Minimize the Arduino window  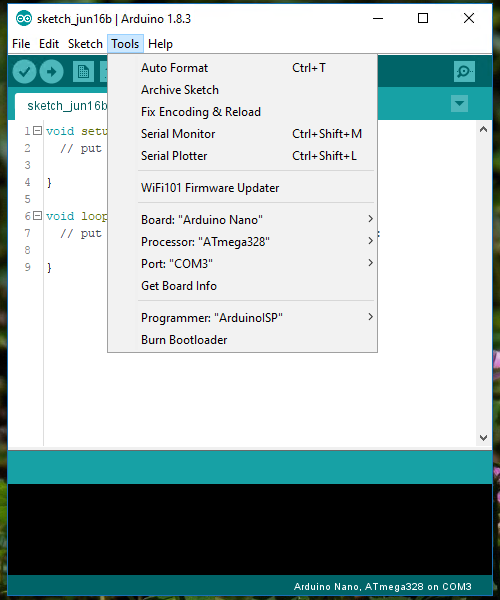click(378, 18)
